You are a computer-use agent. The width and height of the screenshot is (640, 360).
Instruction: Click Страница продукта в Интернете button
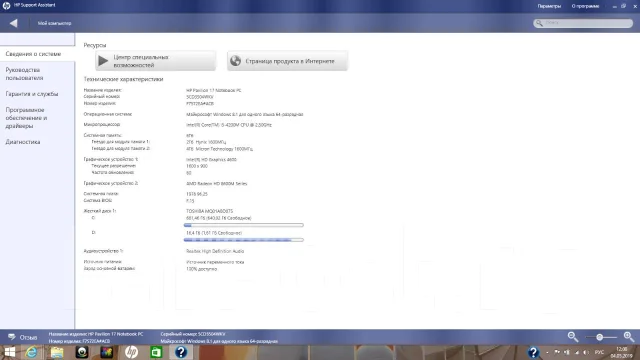click(287, 61)
